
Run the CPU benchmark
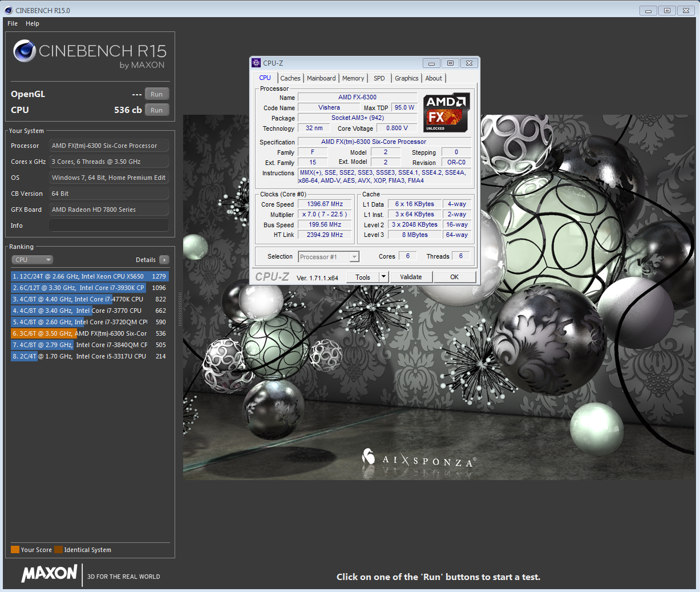point(157,110)
